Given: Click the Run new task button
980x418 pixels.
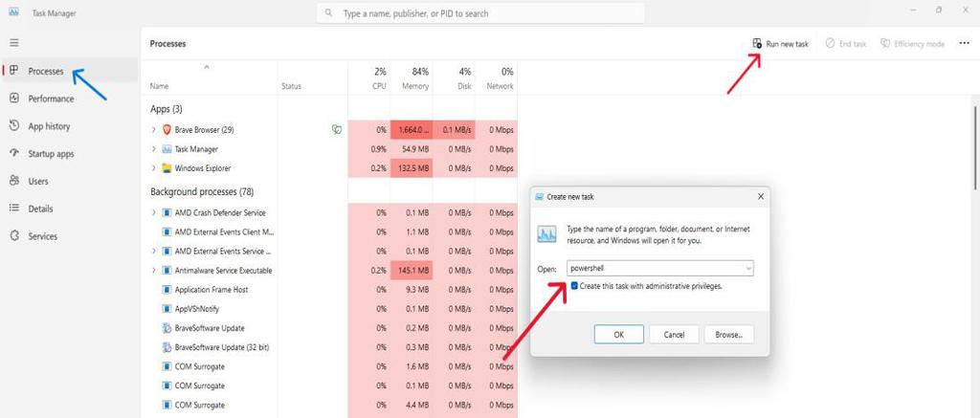Looking at the screenshot, I should pos(780,44).
